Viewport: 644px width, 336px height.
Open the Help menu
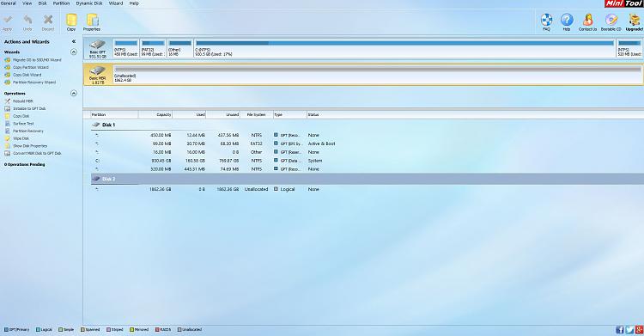pyautogui.click(x=134, y=3)
